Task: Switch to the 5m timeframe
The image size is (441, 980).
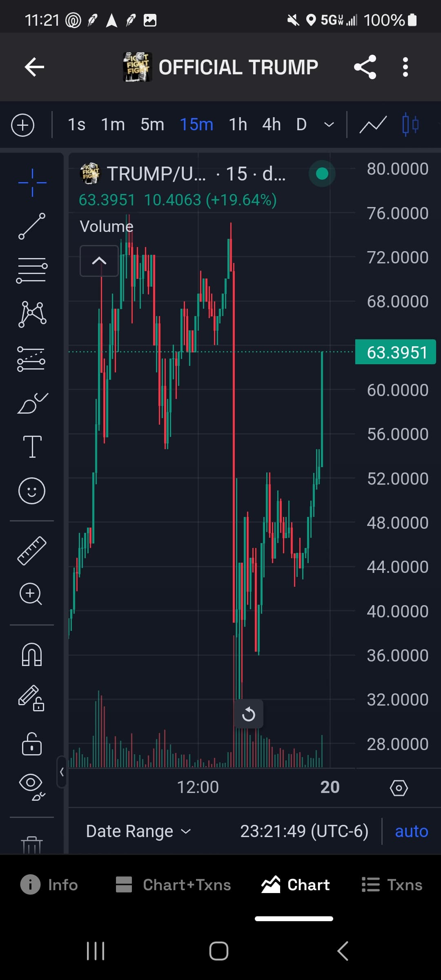Action: [152, 125]
